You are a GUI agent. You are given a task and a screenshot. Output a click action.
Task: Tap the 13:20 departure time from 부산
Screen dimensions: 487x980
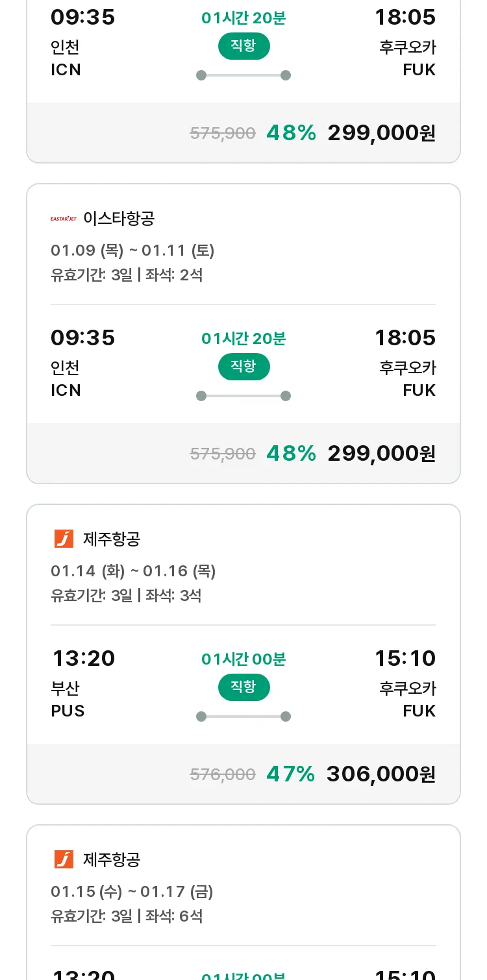point(83,658)
